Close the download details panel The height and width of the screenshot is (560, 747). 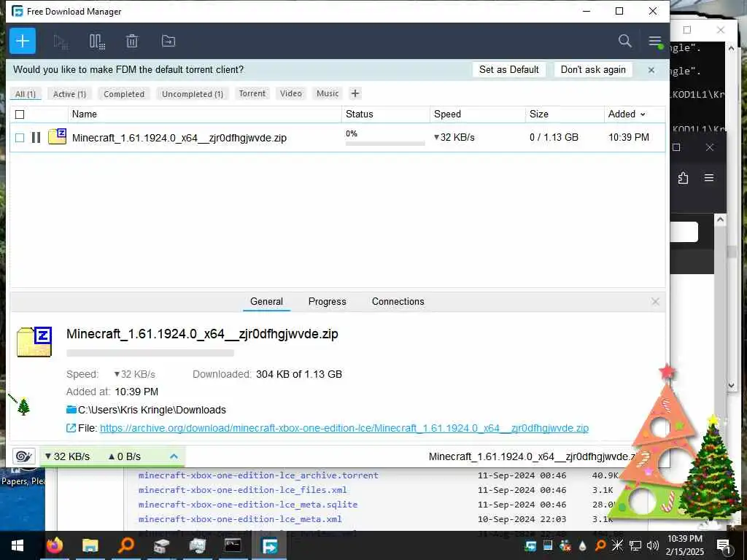(655, 301)
